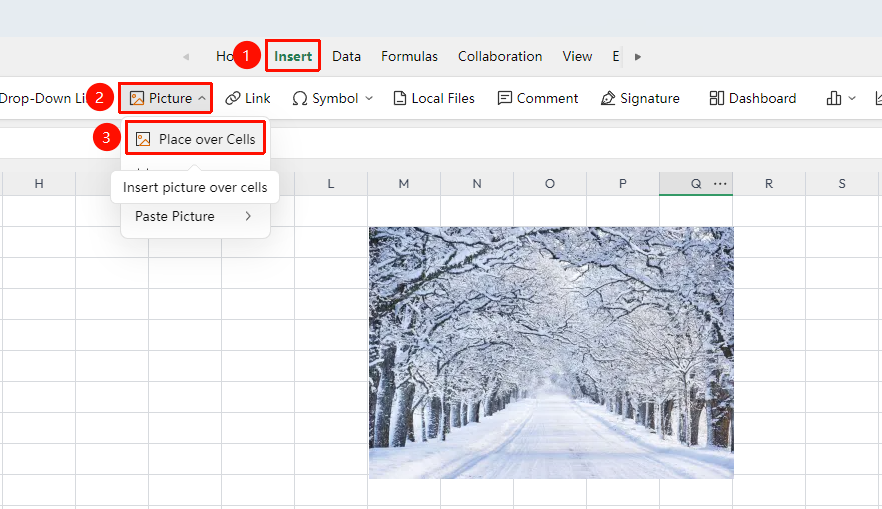882x509 pixels.
Task: Open the Symbol tool
Action: click(326, 98)
